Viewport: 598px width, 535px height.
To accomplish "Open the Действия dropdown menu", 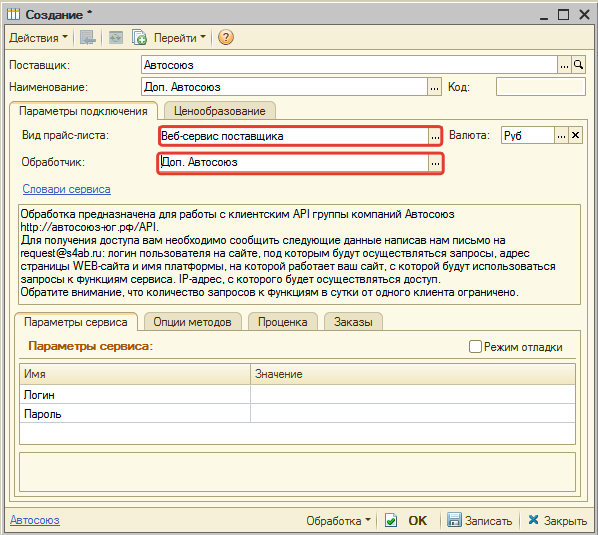I will point(38,37).
